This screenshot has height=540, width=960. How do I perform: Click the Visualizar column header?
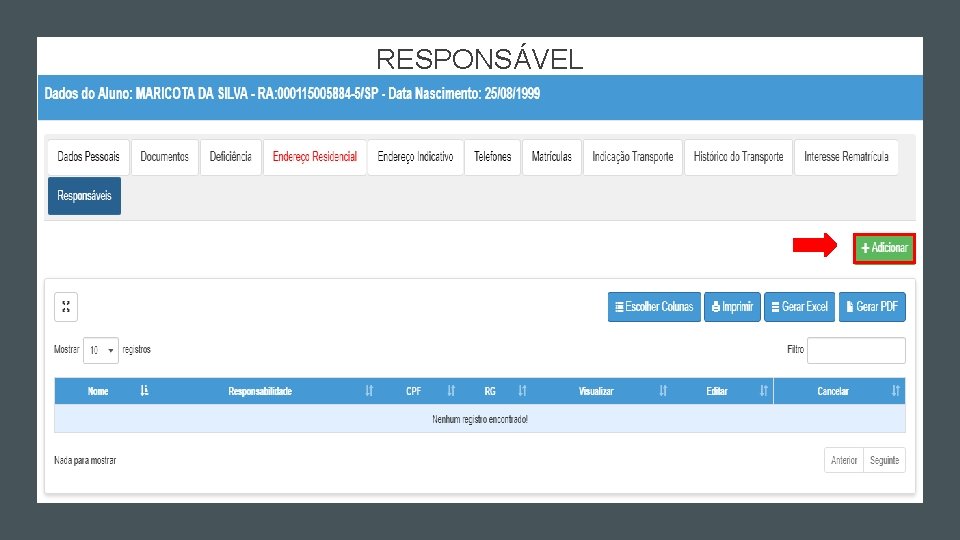click(x=596, y=391)
